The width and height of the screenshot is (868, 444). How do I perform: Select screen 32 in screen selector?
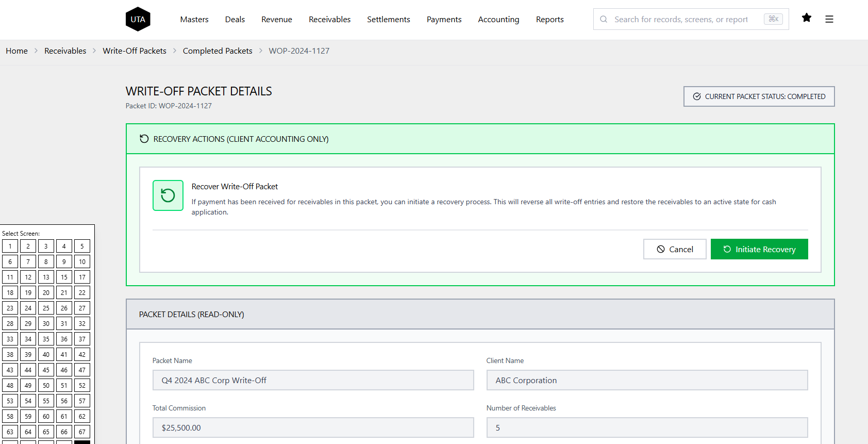click(x=82, y=323)
